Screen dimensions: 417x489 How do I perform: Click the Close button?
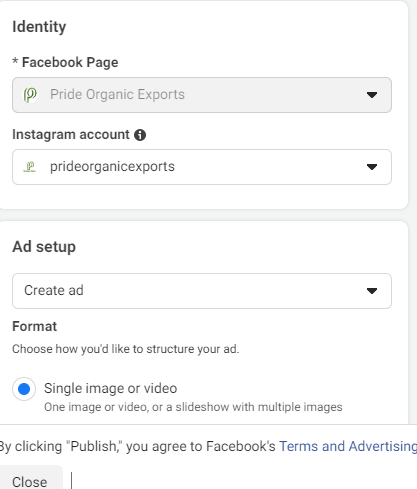(30, 480)
